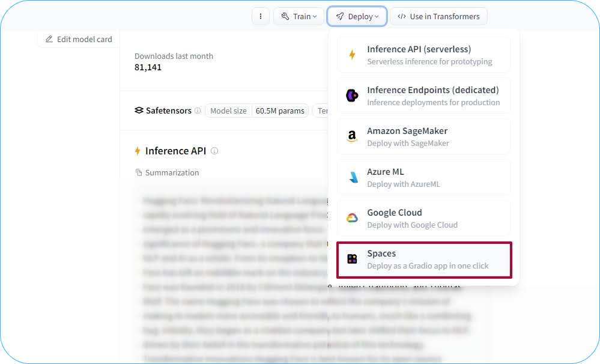Viewport: 600px width, 364px height.
Task: Click the Safetensors stack icon
Action: (x=139, y=111)
